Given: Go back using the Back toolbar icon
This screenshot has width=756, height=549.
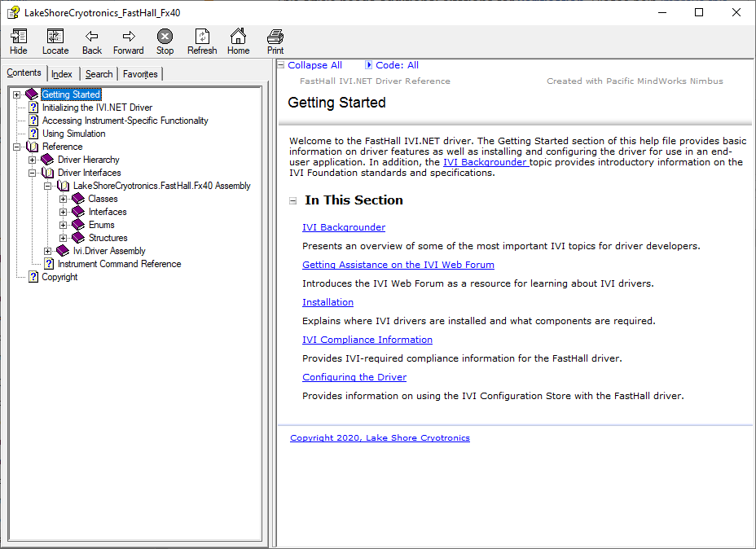Looking at the screenshot, I should (91, 41).
